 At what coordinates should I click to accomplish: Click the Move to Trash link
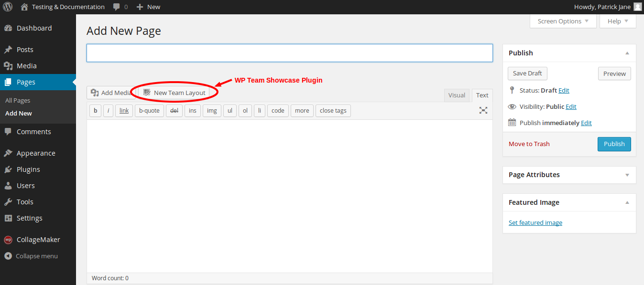tap(529, 144)
